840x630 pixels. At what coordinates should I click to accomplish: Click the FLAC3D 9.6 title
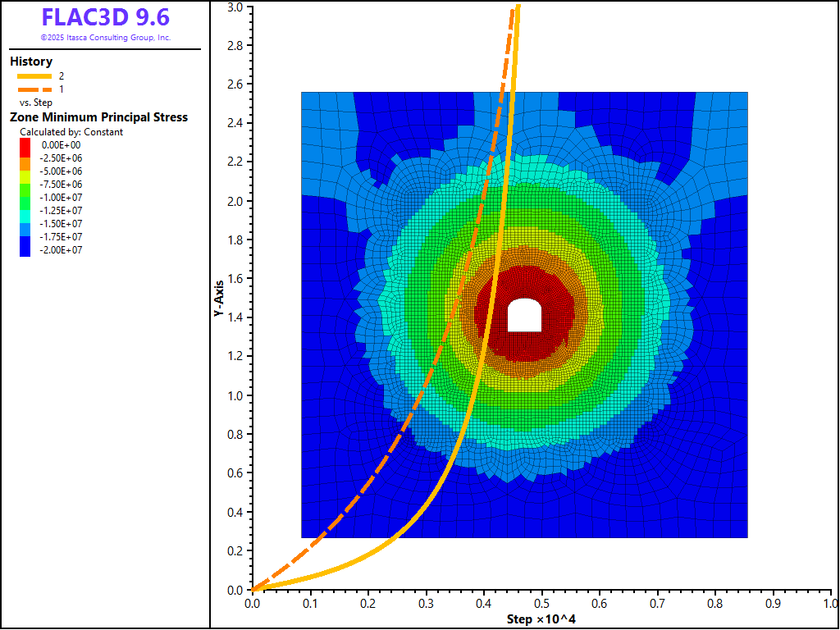[x=105, y=18]
